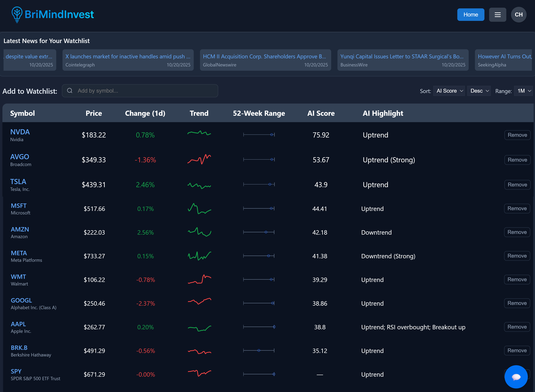The width and height of the screenshot is (535, 392).
Task: Open the Yunqi Capital STAAR Surgical news
Action: point(403,60)
